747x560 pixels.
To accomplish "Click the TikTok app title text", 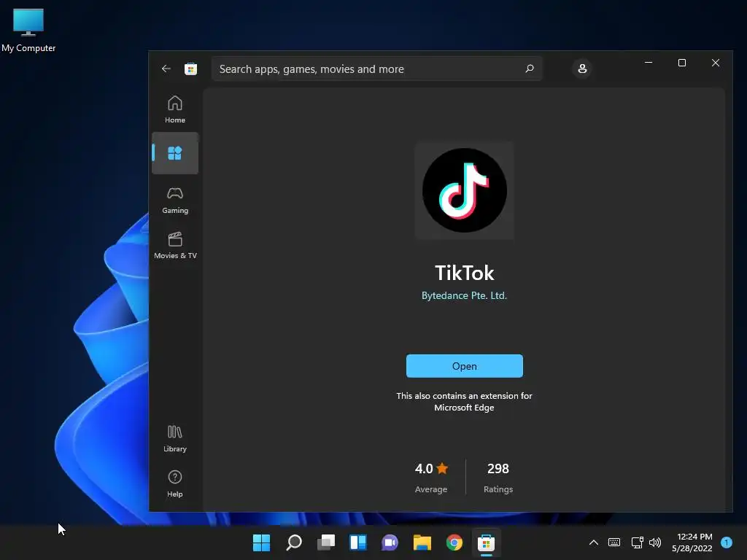I will point(465,273).
